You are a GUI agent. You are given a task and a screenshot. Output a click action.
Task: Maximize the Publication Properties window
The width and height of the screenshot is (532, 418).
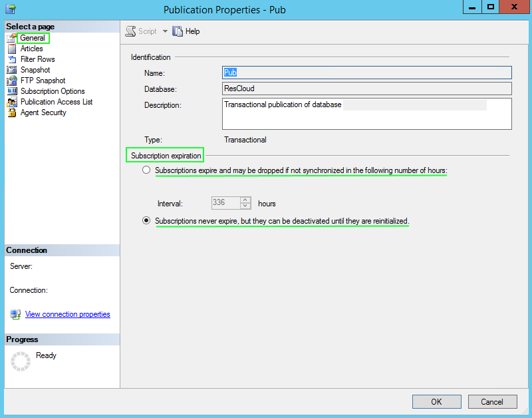[x=491, y=7]
